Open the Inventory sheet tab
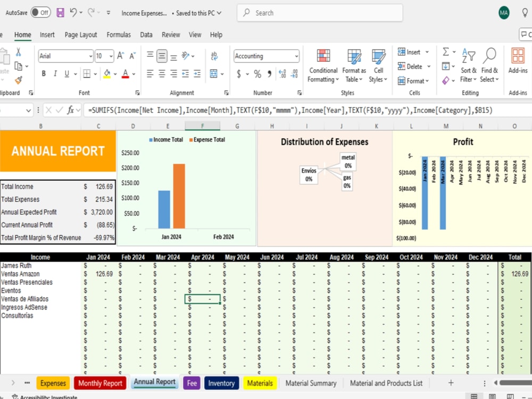This screenshot has width=532, height=399. click(221, 383)
